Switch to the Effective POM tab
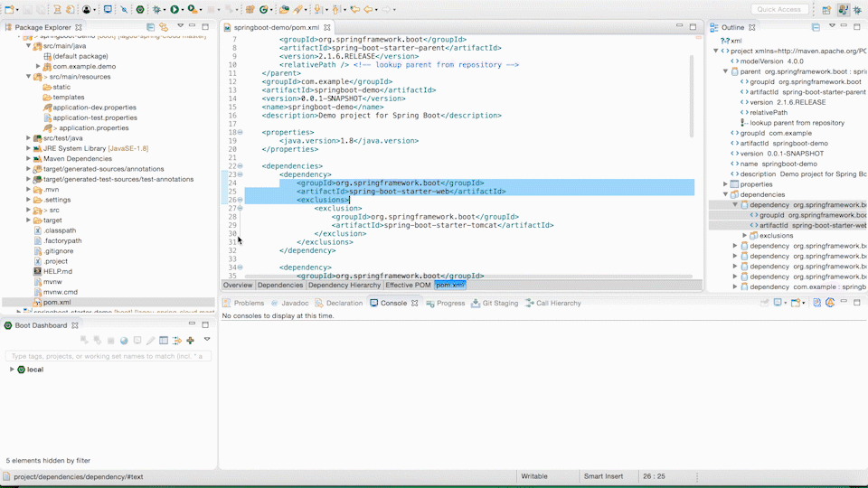Screen dimensions: 868x488 tap(408, 285)
